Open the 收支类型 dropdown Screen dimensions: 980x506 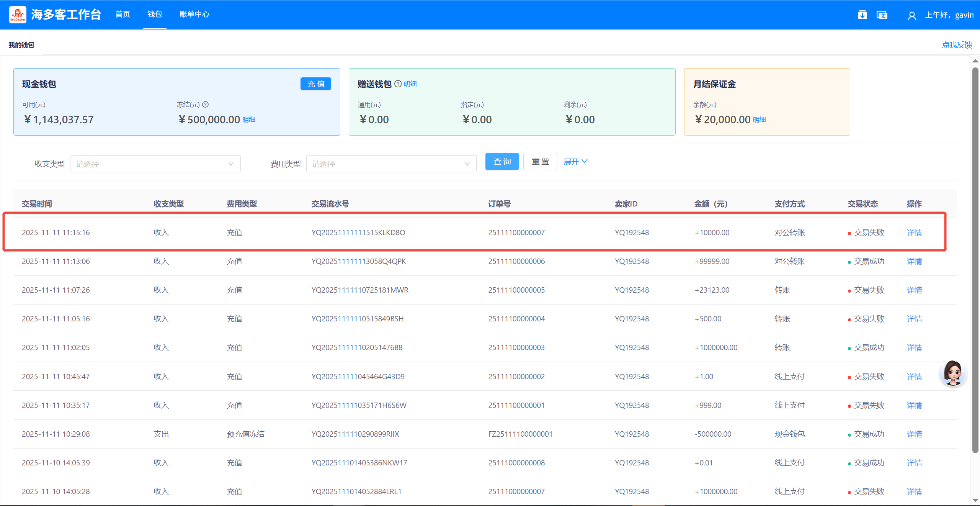click(155, 164)
